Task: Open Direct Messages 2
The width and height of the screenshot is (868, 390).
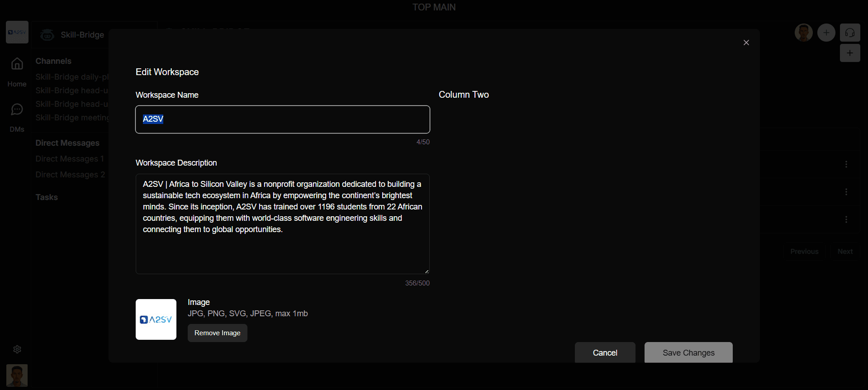Action: [x=70, y=175]
